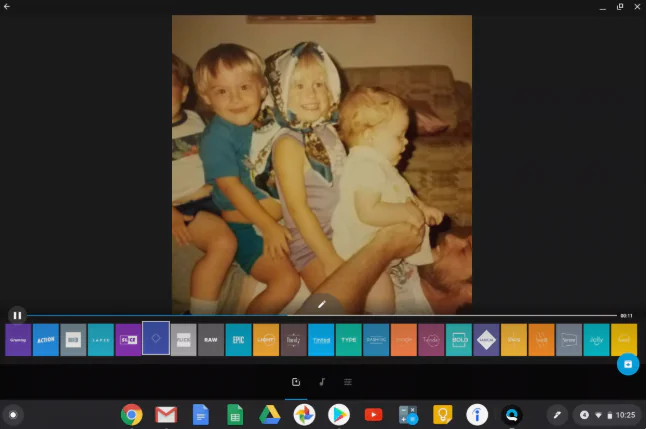
Task: Go back using the top-left arrow
Action: [x=8, y=7]
